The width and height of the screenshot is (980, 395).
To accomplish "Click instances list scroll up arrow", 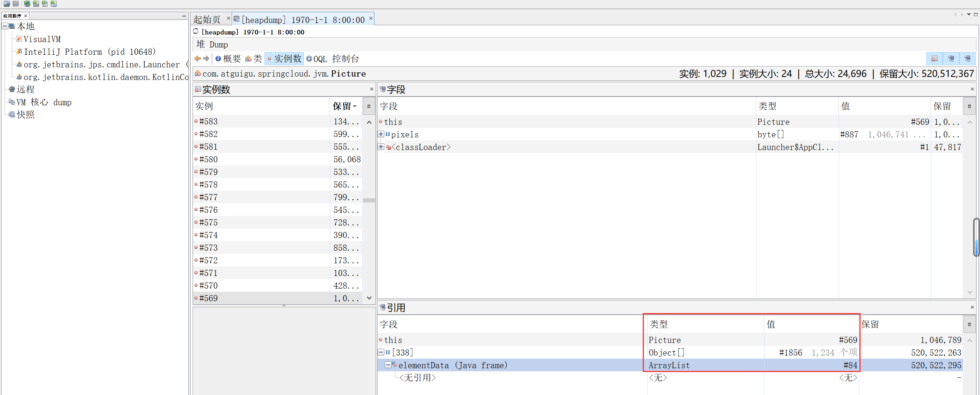I will click(x=369, y=122).
